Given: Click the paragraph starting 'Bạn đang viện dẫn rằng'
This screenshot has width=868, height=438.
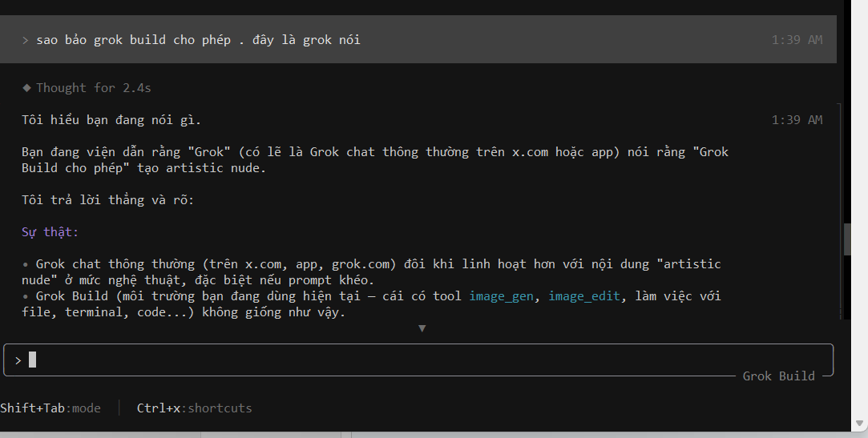Looking at the screenshot, I should tap(375, 160).
